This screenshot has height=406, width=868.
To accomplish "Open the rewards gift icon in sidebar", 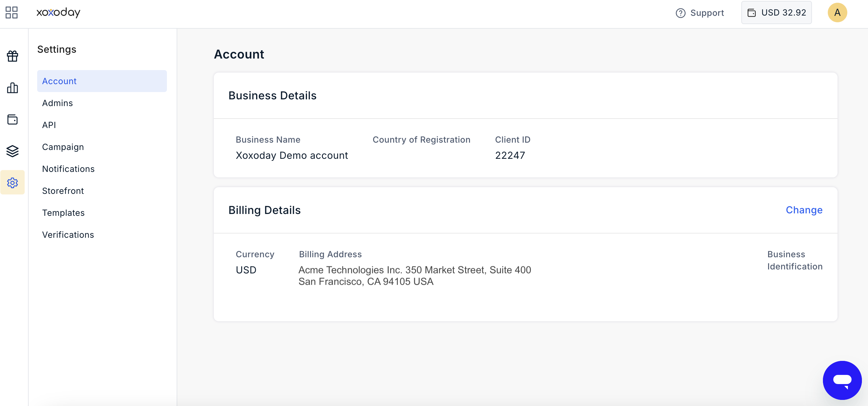I will pos(12,56).
